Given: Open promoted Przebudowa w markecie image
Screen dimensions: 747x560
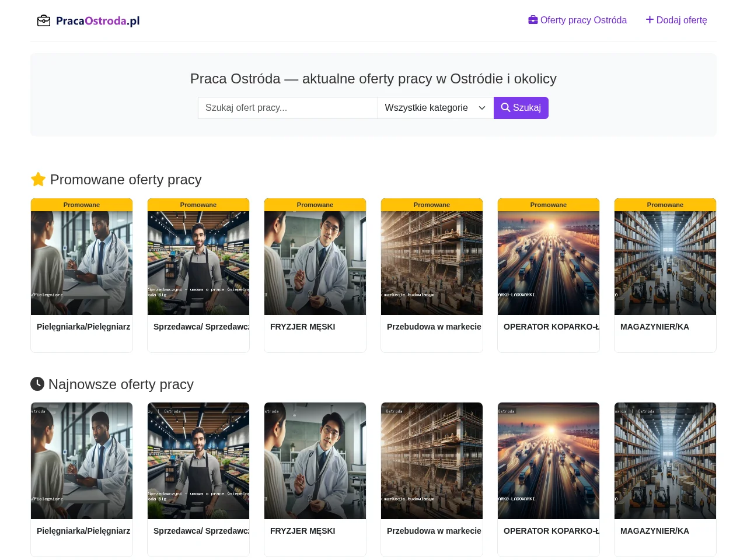Looking at the screenshot, I should (432, 263).
